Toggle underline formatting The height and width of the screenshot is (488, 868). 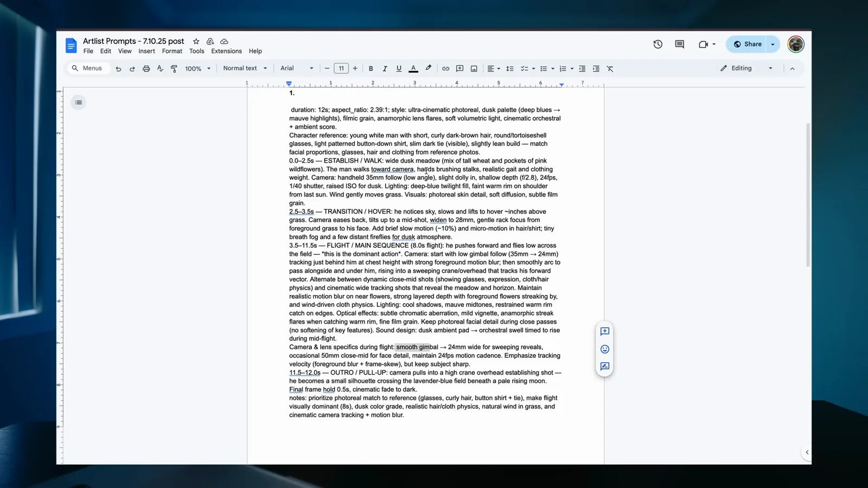click(x=399, y=69)
